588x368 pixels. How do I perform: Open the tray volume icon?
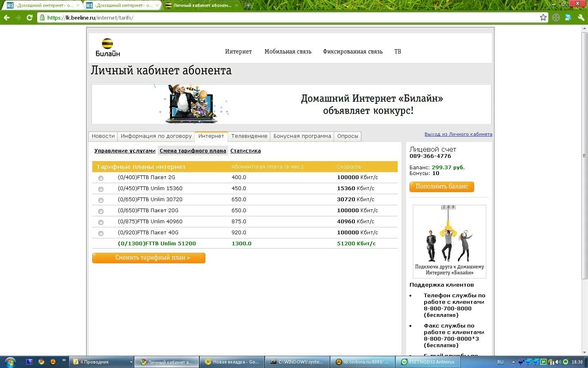[558, 362]
